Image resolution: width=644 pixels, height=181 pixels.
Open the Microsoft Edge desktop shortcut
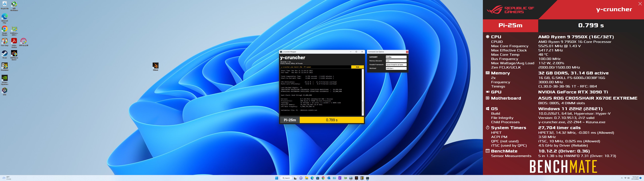pos(5,18)
